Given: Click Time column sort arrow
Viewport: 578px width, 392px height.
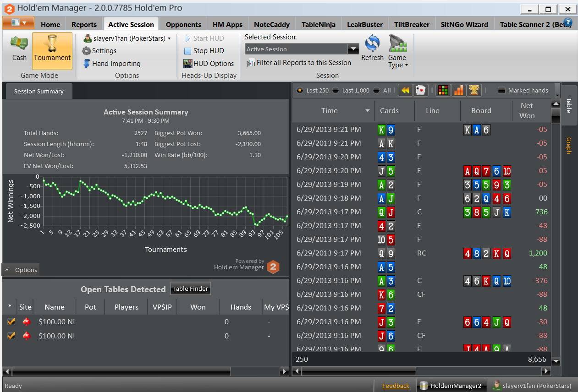Looking at the screenshot, I should 367,111.
